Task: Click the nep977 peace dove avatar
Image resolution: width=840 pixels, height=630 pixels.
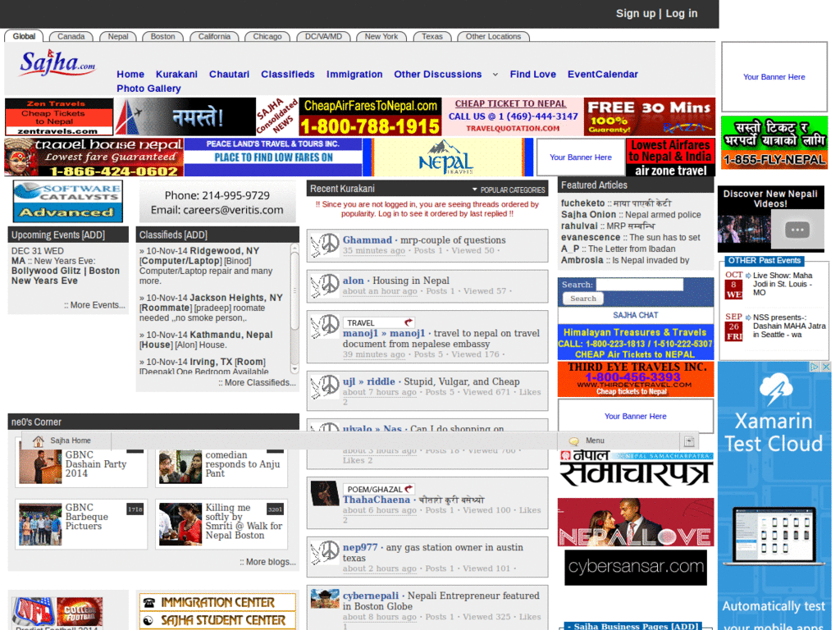Action: coord(325,553)
